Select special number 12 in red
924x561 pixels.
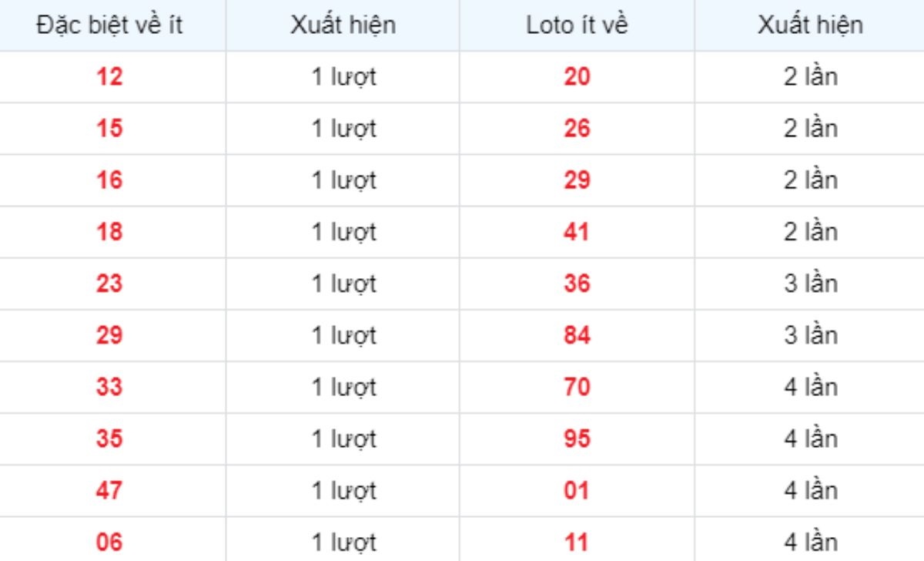point(109,76)
